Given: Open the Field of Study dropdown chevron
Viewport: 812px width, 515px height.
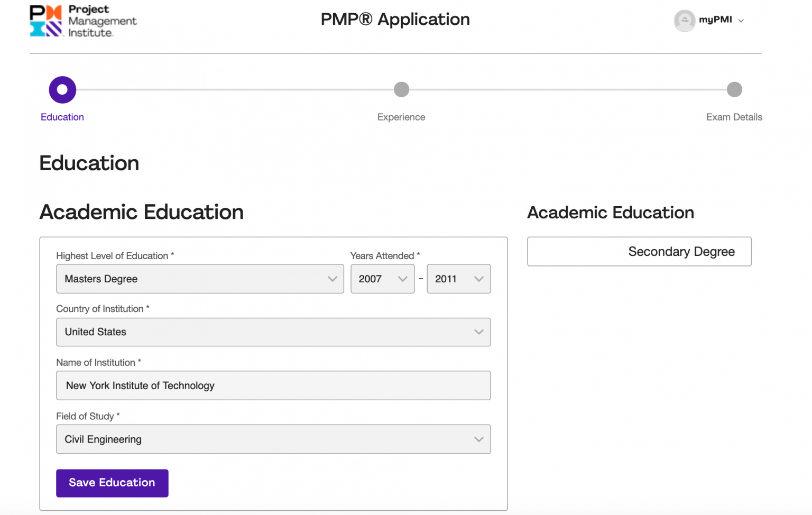Looking at the screenshot, I should pyautogui.click(x=478, y=439).
